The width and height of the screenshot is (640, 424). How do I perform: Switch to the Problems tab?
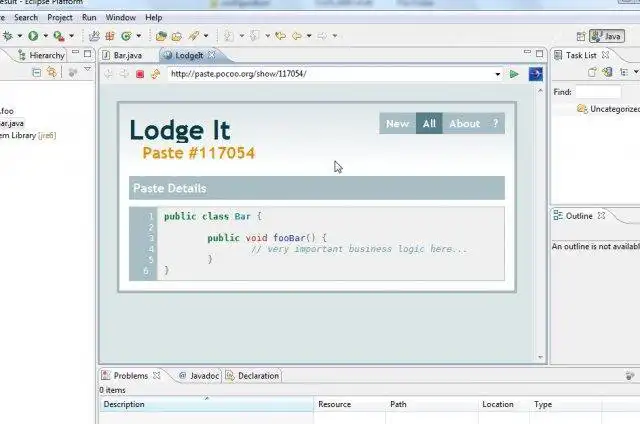click(131, 375)
